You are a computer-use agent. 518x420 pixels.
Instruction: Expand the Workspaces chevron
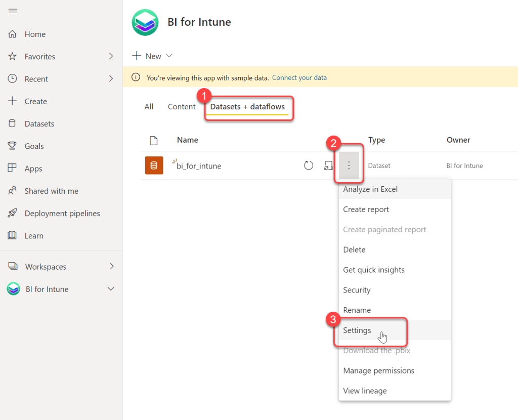pyautogui.click(x=111, y=267)
